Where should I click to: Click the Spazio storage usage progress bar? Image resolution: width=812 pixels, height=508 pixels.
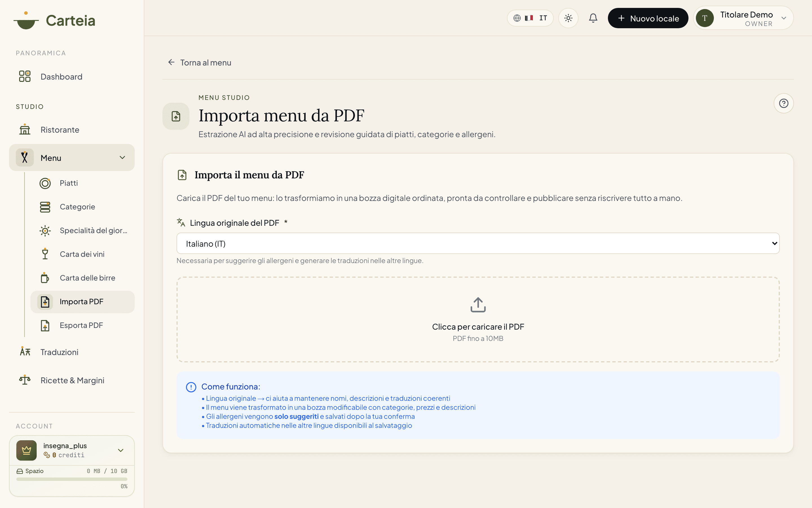pyautogui.click(x=72, y=479)
